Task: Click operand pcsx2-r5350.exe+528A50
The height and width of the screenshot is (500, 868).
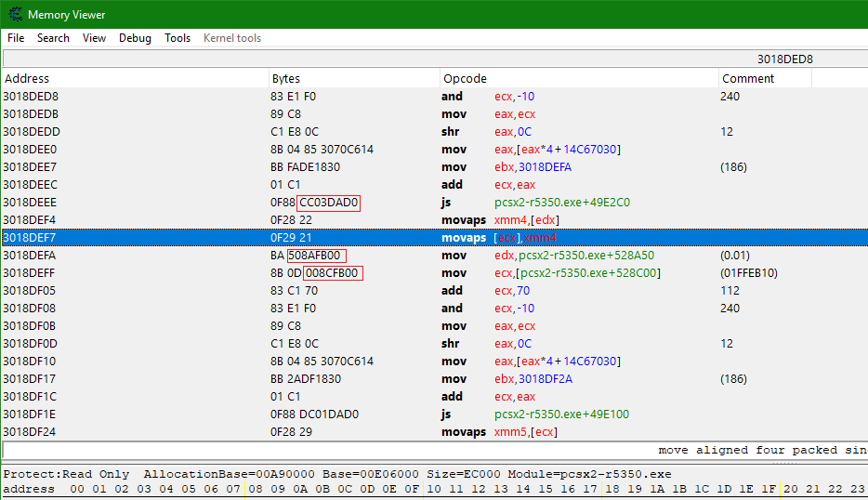Action: point(586,256)
